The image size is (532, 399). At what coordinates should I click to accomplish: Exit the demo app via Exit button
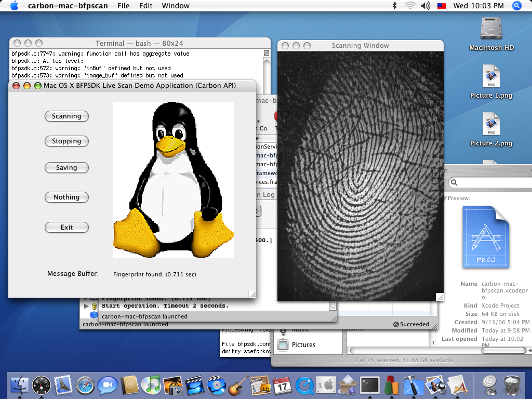point(66,228)
